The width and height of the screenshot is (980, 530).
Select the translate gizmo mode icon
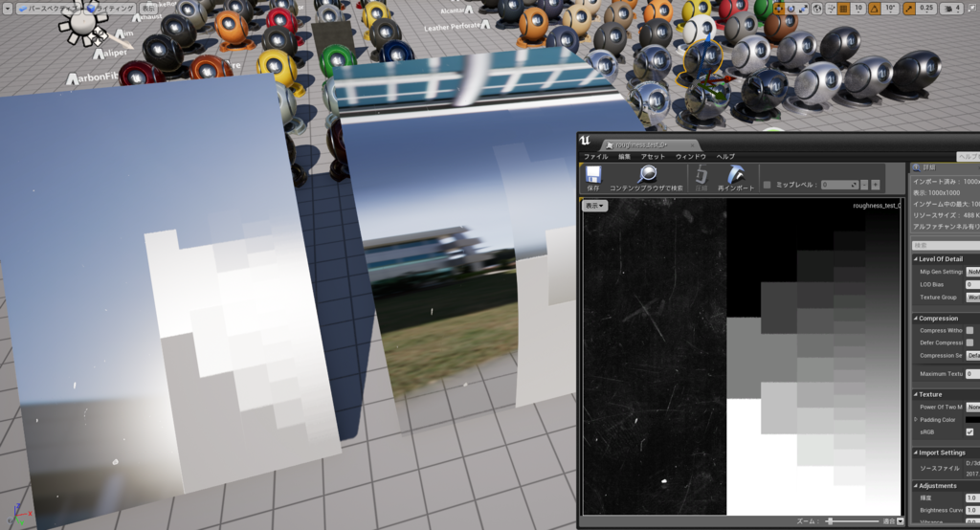(779, 9)
